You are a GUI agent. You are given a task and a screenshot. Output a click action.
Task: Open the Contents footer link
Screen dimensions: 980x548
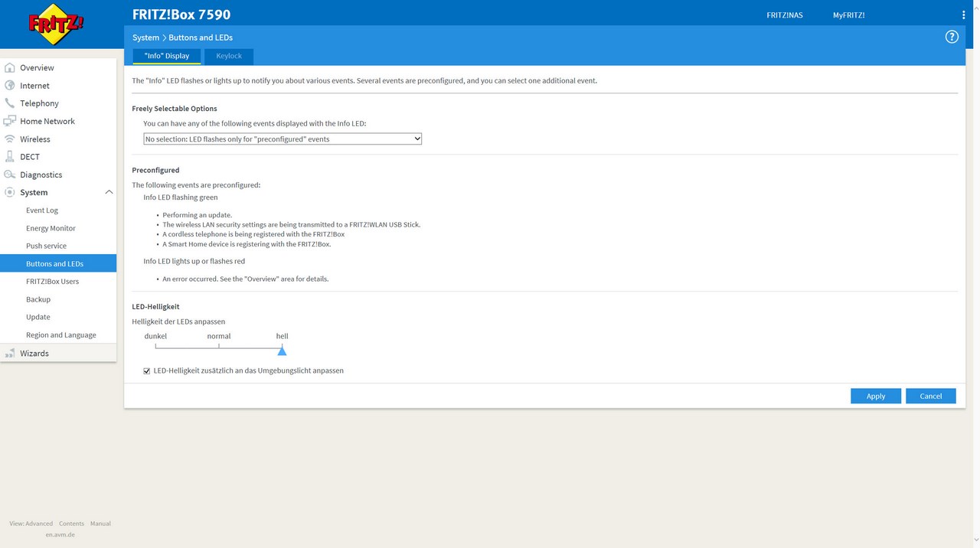tap(71, 524)
